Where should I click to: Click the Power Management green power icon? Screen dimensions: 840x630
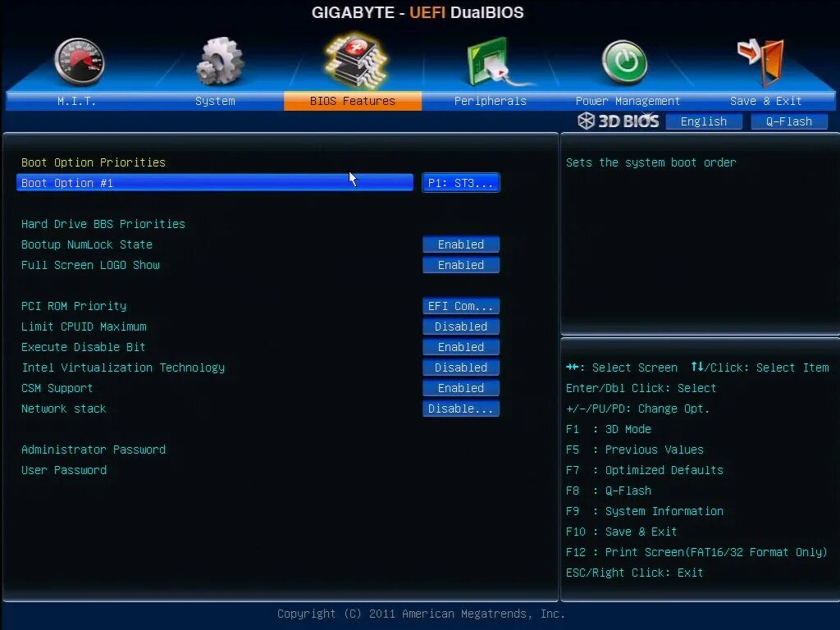(624, 62)
